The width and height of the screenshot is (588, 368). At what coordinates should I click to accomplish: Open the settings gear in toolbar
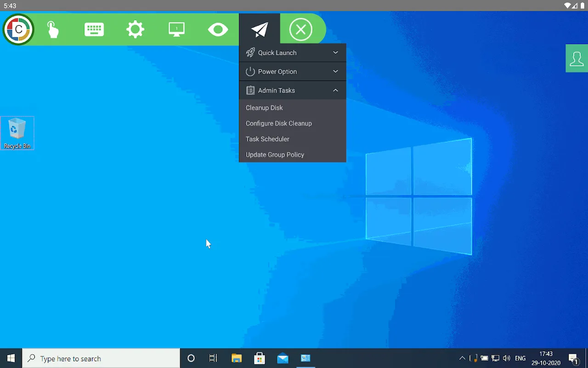point(136,30)
